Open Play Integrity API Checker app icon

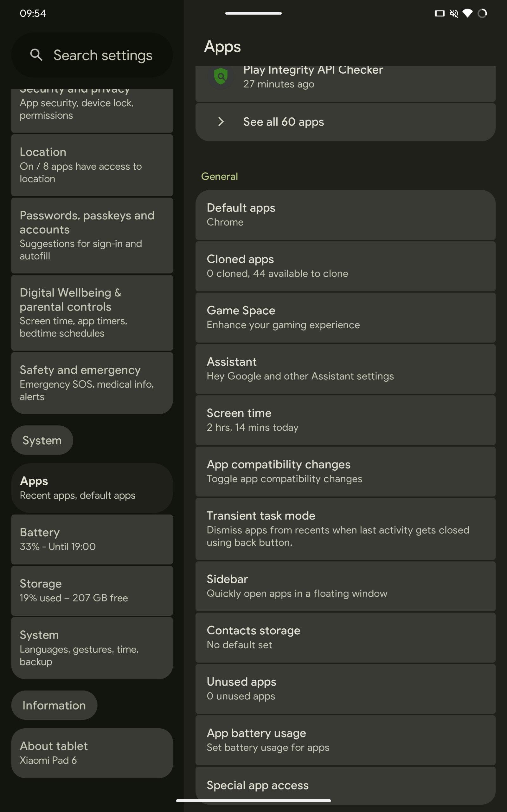pos(221,77)
